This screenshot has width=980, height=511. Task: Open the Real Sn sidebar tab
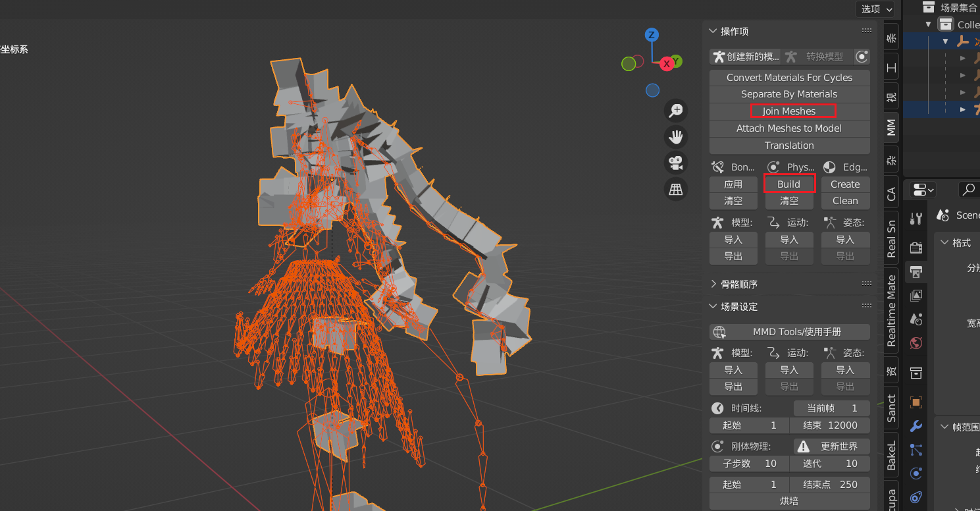click(x=891, y=238)
